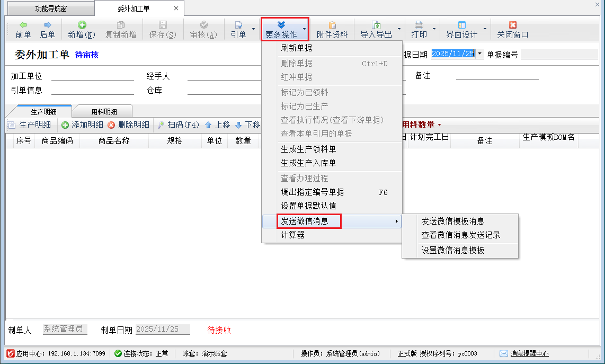Expand the 界面设计 dropdown arrow

tap(485, 29)
